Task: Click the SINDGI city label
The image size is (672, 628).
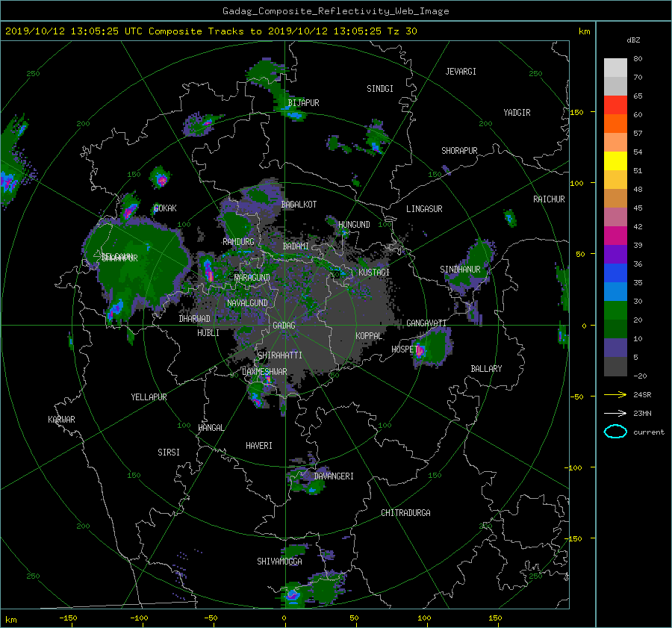Action: pyautogui.click(x=380, y=89)
